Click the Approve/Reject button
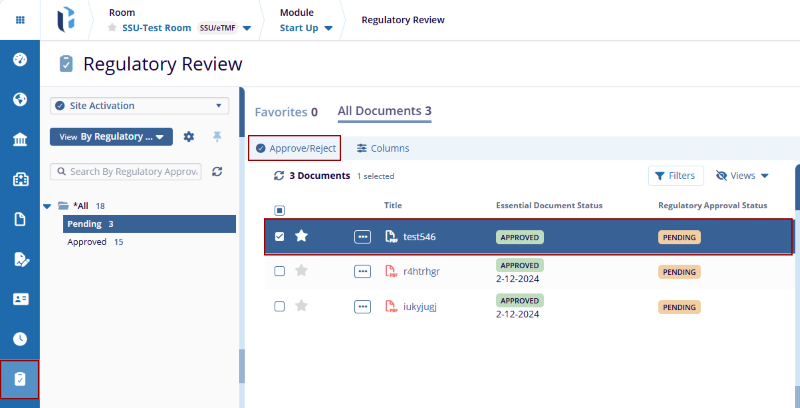The height and width of the screenshot is (408, 800). 295,148
